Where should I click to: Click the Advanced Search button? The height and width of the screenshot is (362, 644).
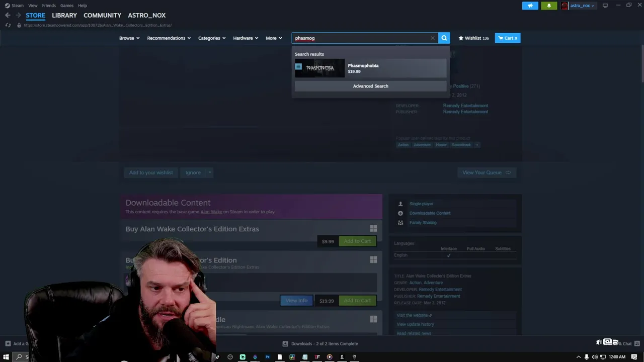point(370,86)
